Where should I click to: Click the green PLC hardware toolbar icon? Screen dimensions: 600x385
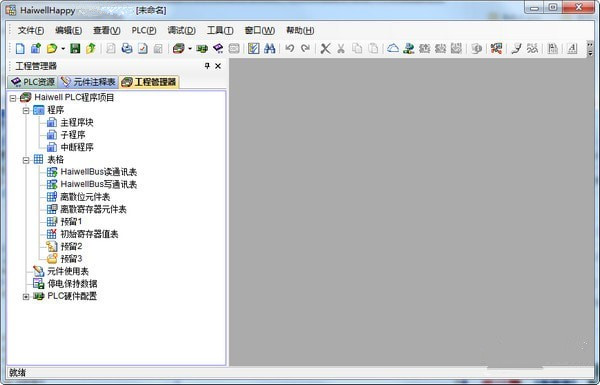pyautogui.click(x=202, y=49)
